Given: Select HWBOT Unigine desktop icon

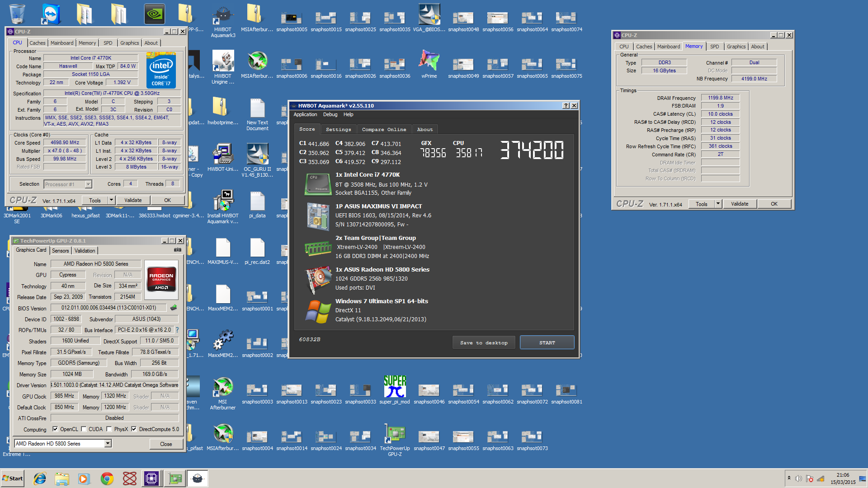Looking at the screenshot, I should (223, 67).
